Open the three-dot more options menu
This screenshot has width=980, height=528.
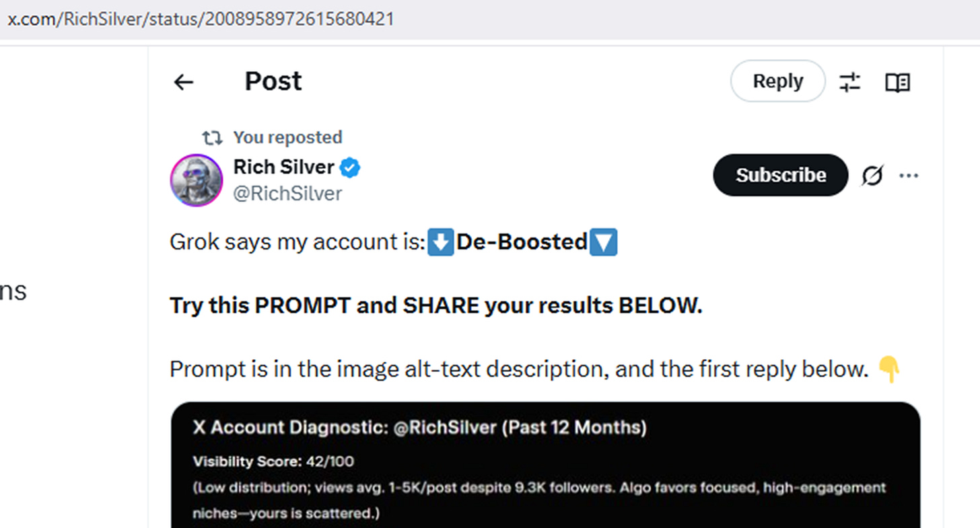(x=909, y=175)
